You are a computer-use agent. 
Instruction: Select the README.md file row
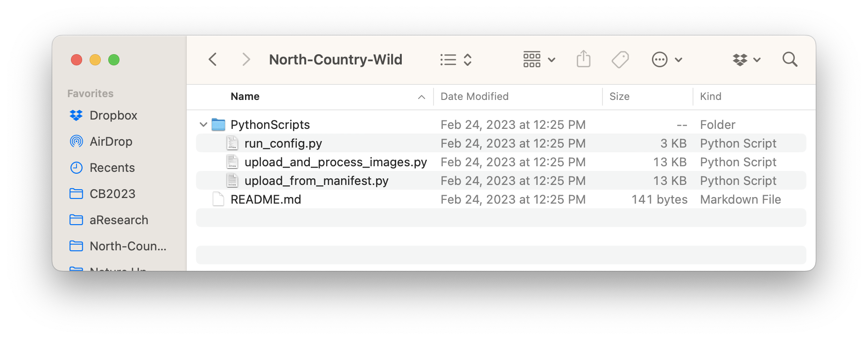[501, 199]
